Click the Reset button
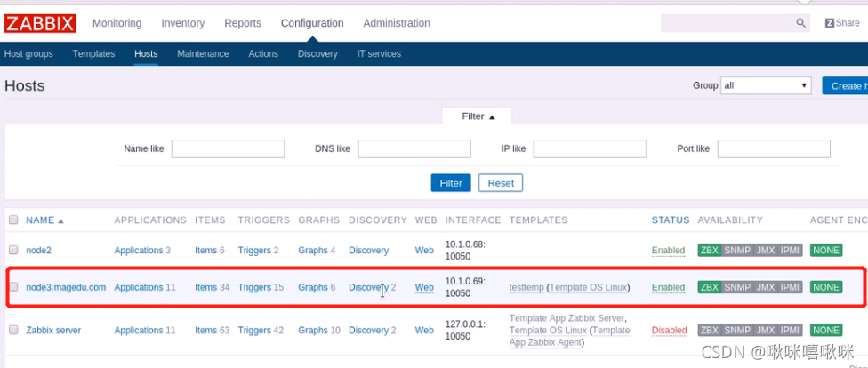 tap(501, 182)
